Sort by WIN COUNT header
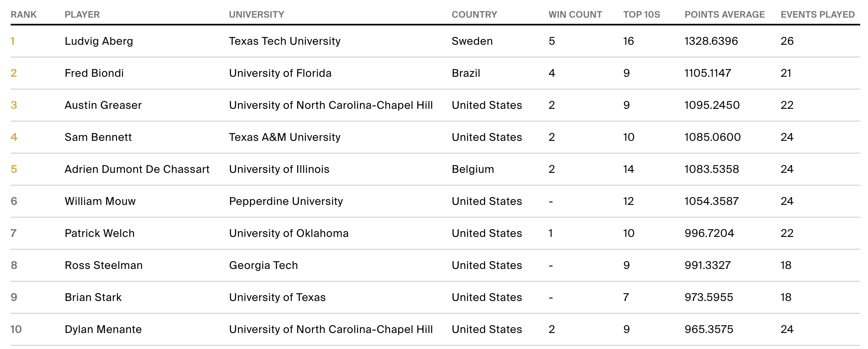 click(575, 15)
